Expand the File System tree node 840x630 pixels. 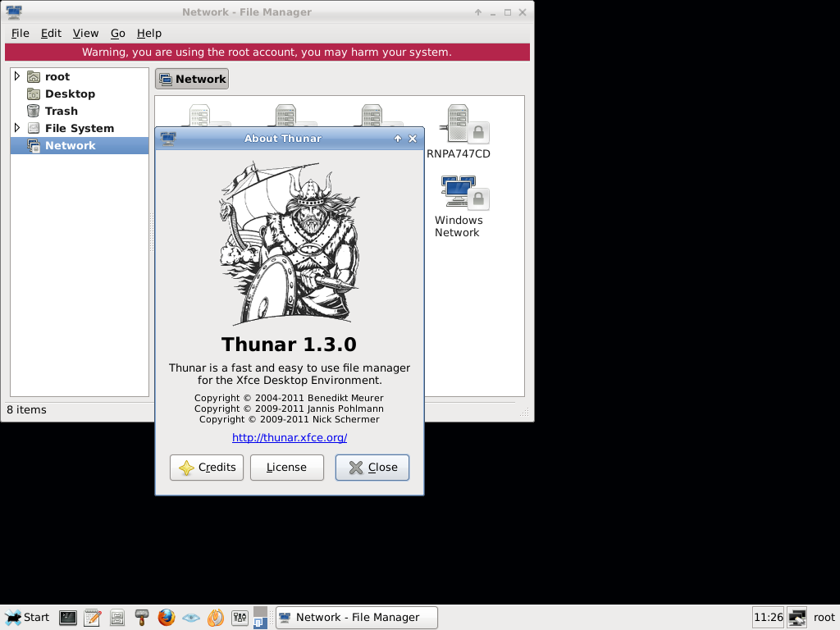tap(17, 128)
